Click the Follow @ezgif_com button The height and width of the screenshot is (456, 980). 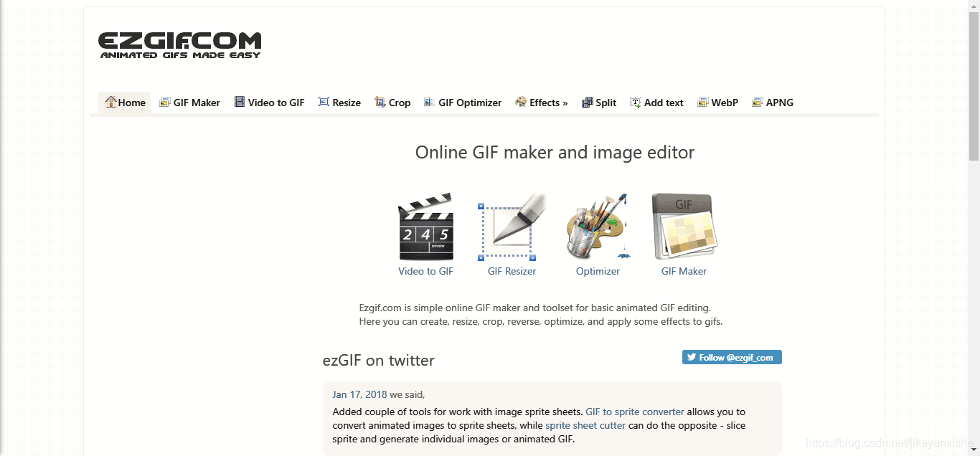(732, 357)
